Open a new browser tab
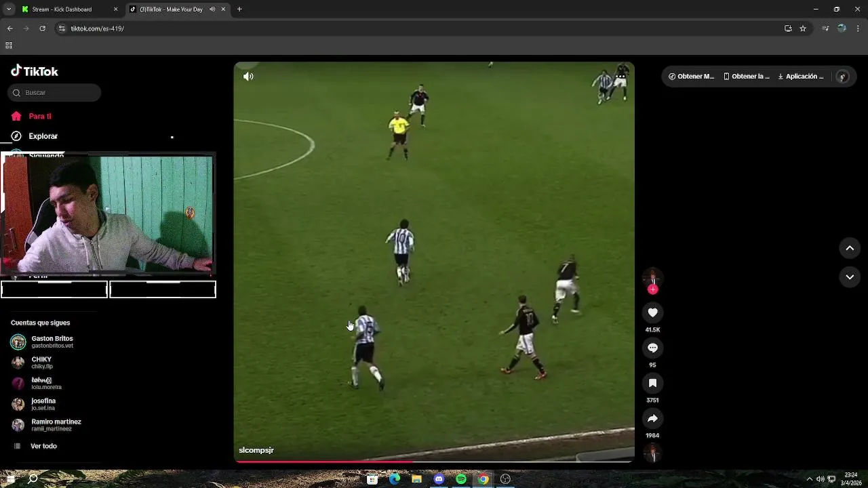The image size is (868, 488). (x=239, y=9)
